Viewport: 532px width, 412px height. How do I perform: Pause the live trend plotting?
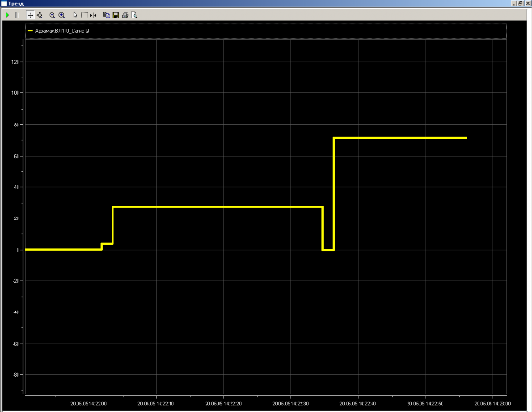pyautogui.click(x=17, y=15)
